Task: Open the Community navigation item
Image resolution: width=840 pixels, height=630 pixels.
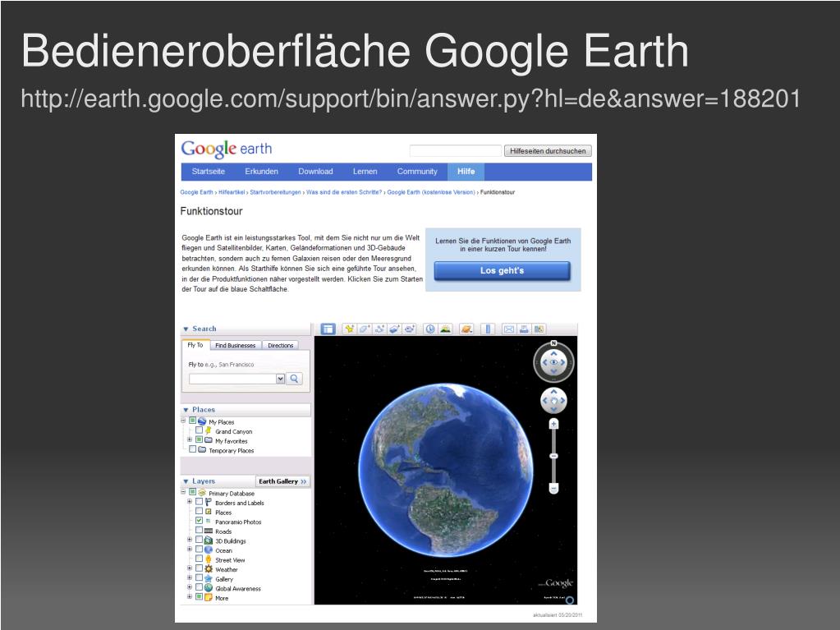Action: pyautogui.click(x=417, y=172)
